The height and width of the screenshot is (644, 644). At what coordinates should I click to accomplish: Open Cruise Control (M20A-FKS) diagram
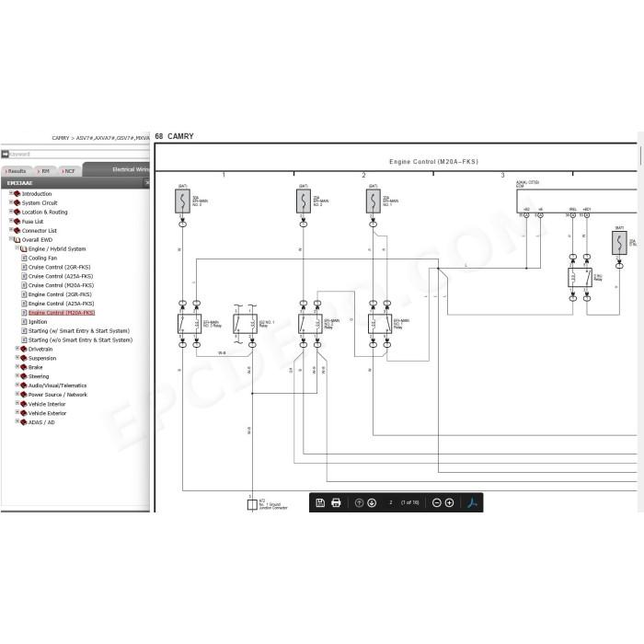pos(62,285)
